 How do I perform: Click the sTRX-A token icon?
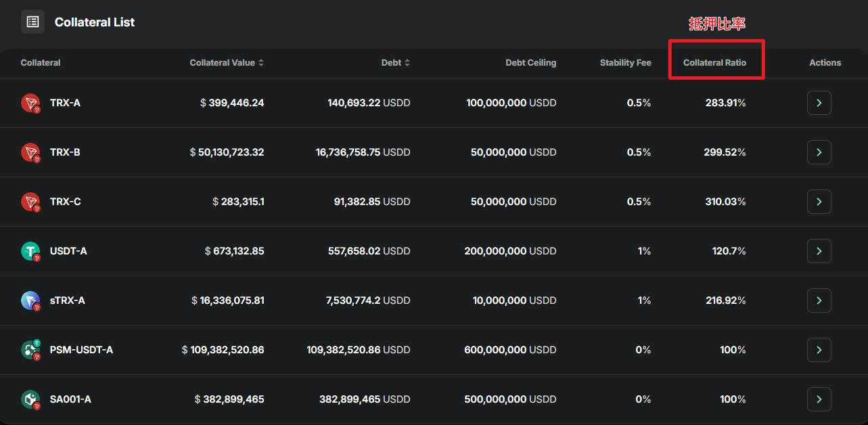pos(30,300)
